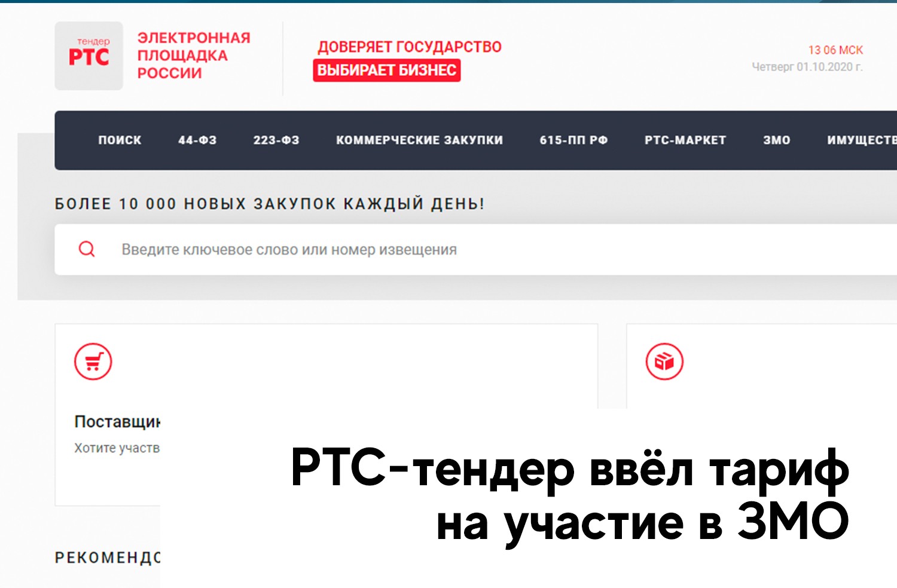Click the ДОВЕРЯЕТ ГОСУДАРСТВО header text
This screenshot has height=588, width=897.
coord(411,47)
